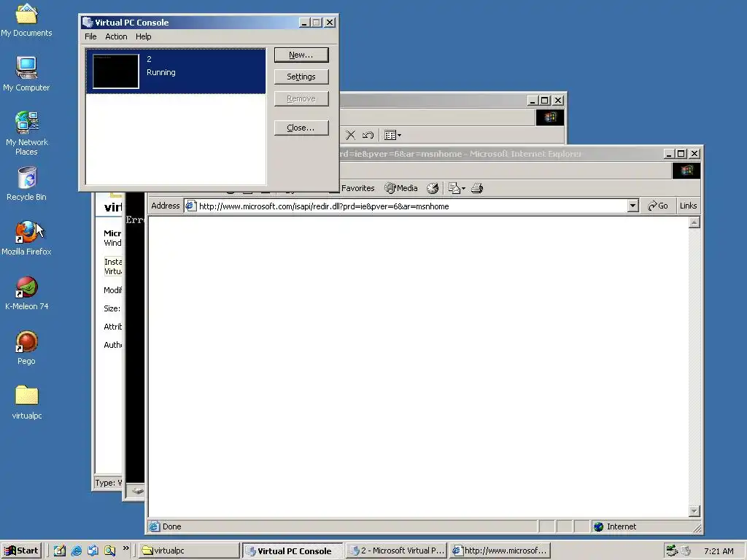The width and height of the screenshot is (747, 560).
Task: Select the K-Meleon 74 shortcut
Action: [26, 293]
